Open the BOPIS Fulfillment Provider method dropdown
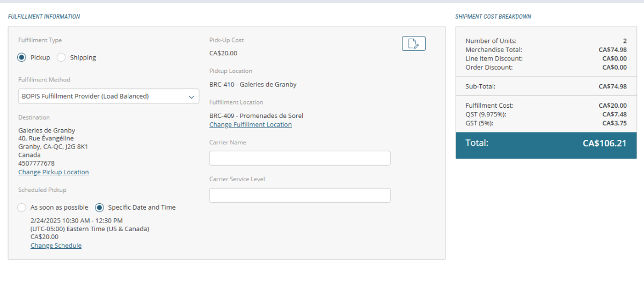The image size is (644, 282). coord(102,97)
